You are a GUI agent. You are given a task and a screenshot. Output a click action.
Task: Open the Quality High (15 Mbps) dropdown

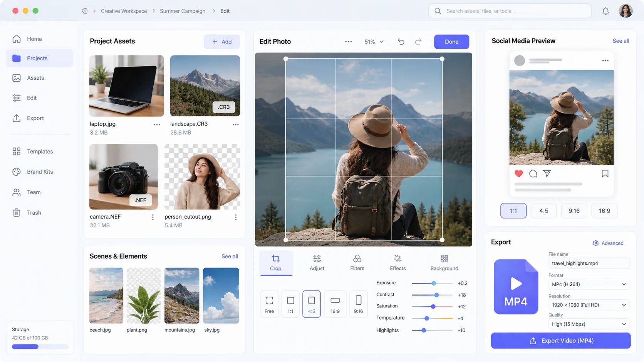coord(589,324)
